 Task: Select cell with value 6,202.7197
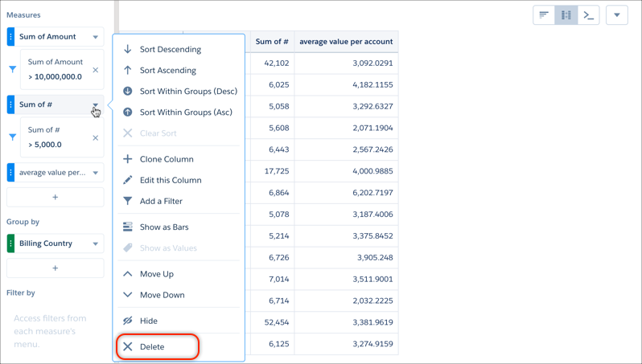click(347, 193)
